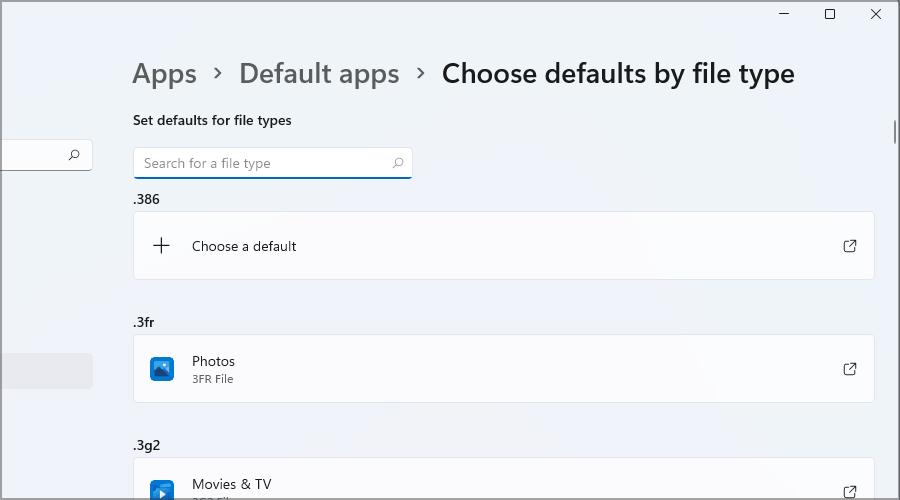Screen dimensions: 900x500
Task: Navigate to the Default apps breadcrumb
Action: 319,74
